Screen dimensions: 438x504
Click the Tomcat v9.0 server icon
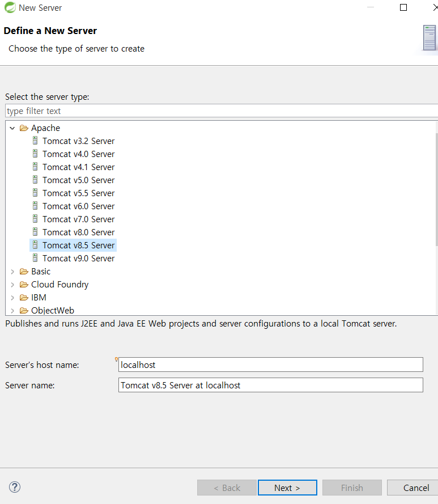(35, 258)
